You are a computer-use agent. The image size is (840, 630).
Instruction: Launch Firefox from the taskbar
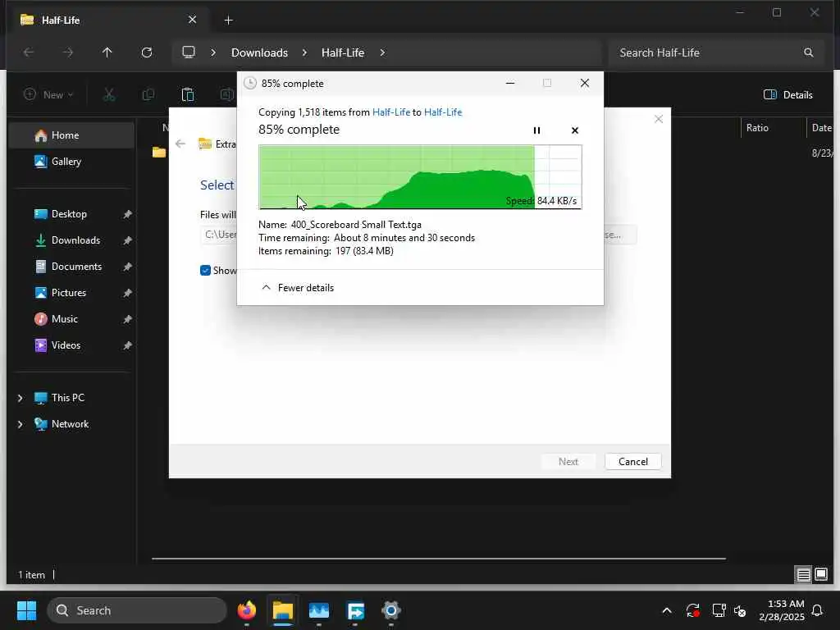[x=246, y=610]
